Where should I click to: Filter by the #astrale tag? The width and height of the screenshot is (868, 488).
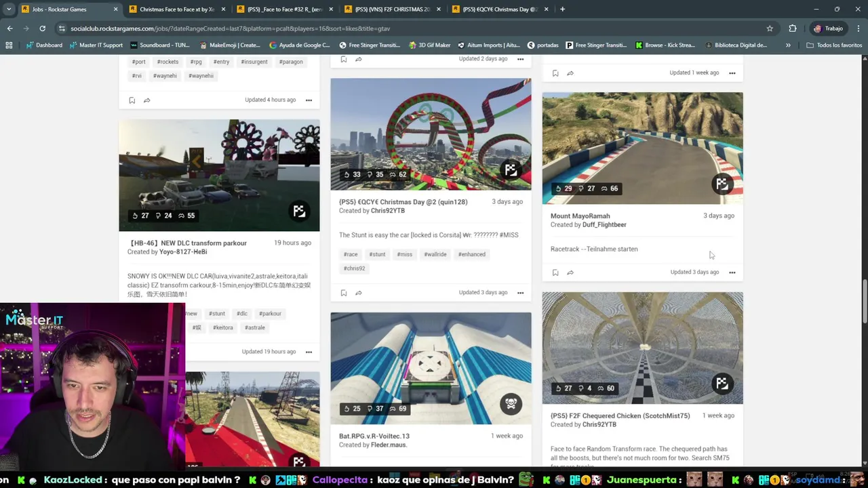tap(255, 327)
